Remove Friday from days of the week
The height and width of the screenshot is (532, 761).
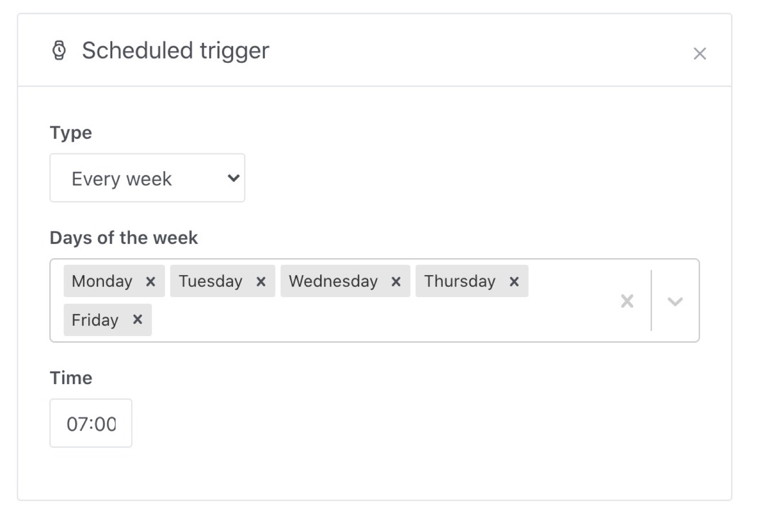tap(137, 320)
